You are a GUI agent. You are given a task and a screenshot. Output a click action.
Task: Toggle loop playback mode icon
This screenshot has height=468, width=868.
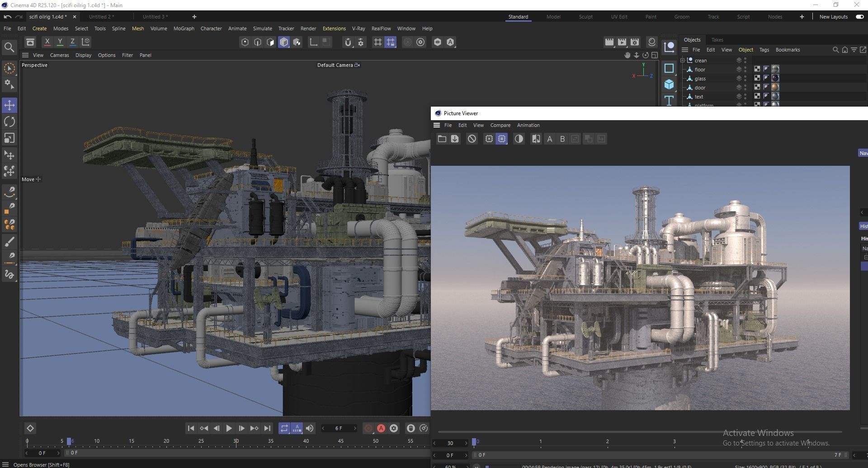point(284,428)
